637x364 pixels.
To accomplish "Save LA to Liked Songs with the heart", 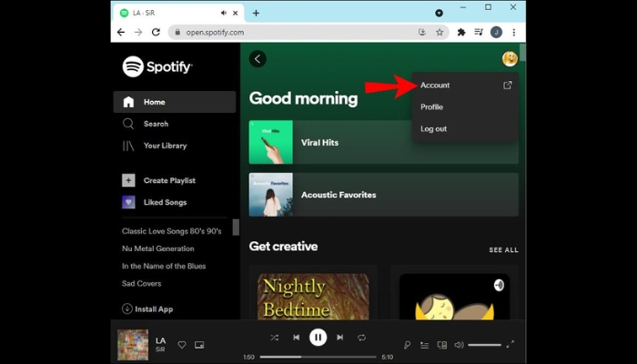I will coord(182,345).
